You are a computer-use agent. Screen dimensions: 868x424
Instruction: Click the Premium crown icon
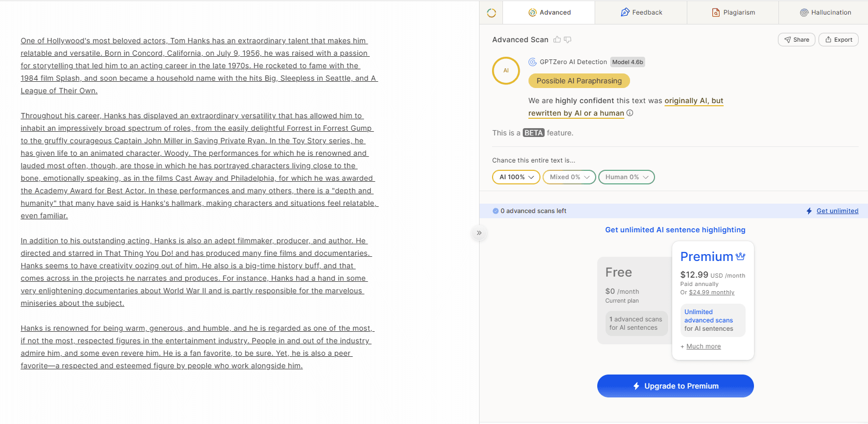click(740, 256)
